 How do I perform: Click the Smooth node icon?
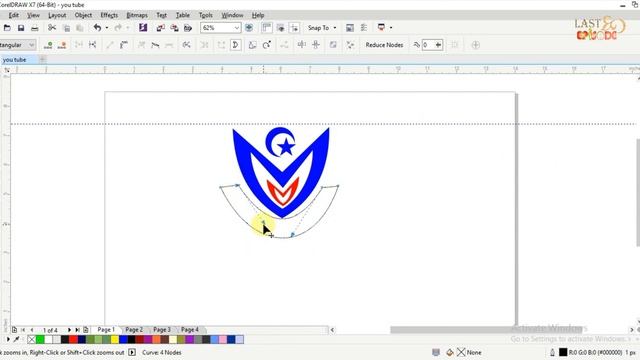coord(155,45)
